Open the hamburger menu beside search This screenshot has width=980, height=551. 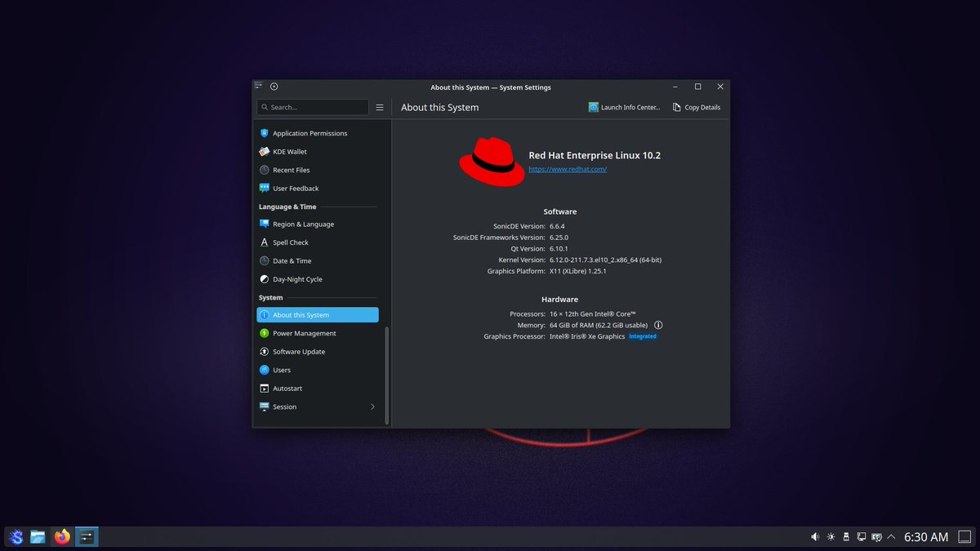[380, 107]
